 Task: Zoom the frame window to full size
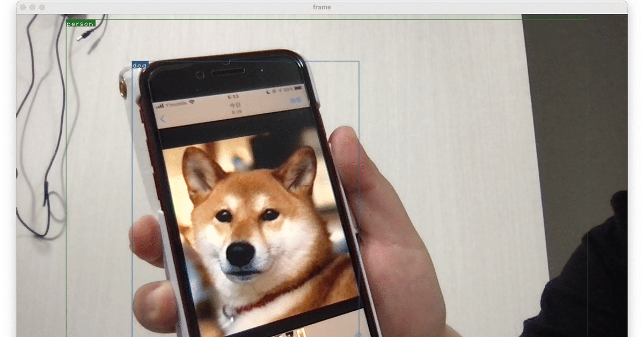point(42,8)
